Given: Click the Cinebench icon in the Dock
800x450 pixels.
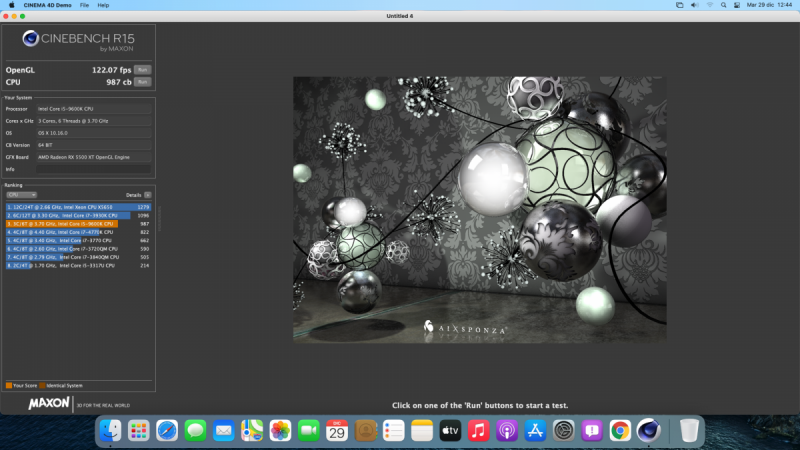Looking at the screenshot, I should point(649,430).
